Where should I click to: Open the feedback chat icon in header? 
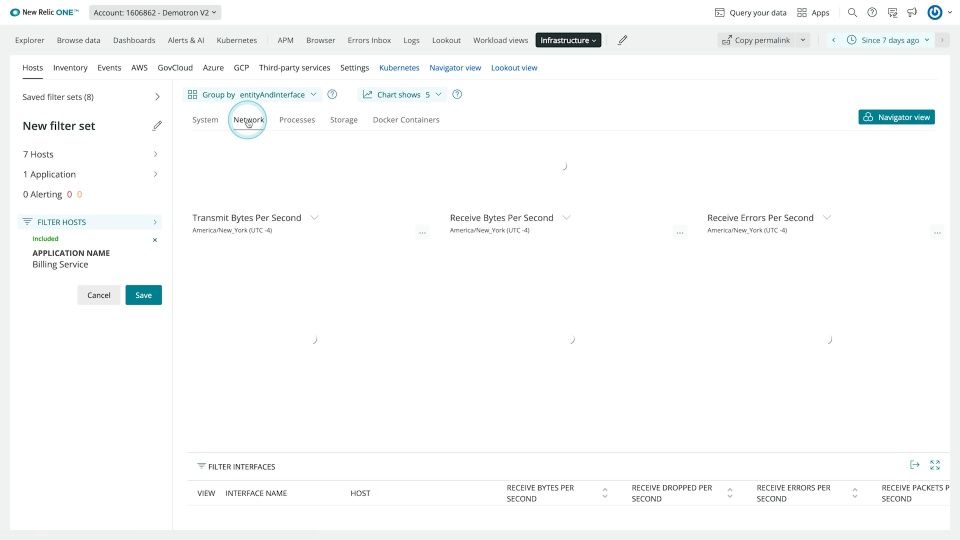892,12
